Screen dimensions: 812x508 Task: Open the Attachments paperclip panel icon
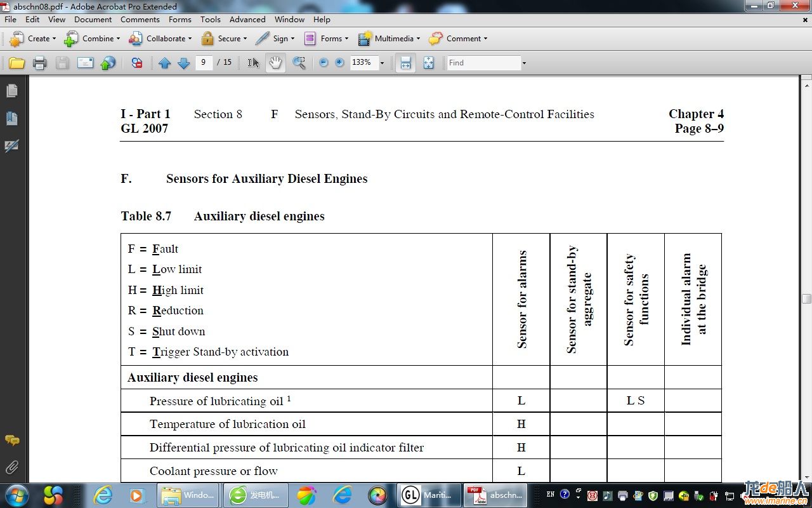pos(12,468)
